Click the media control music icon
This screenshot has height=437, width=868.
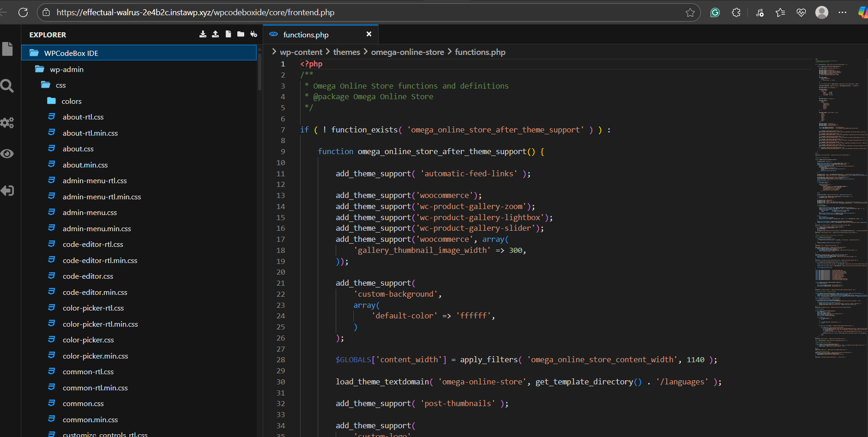759,12
